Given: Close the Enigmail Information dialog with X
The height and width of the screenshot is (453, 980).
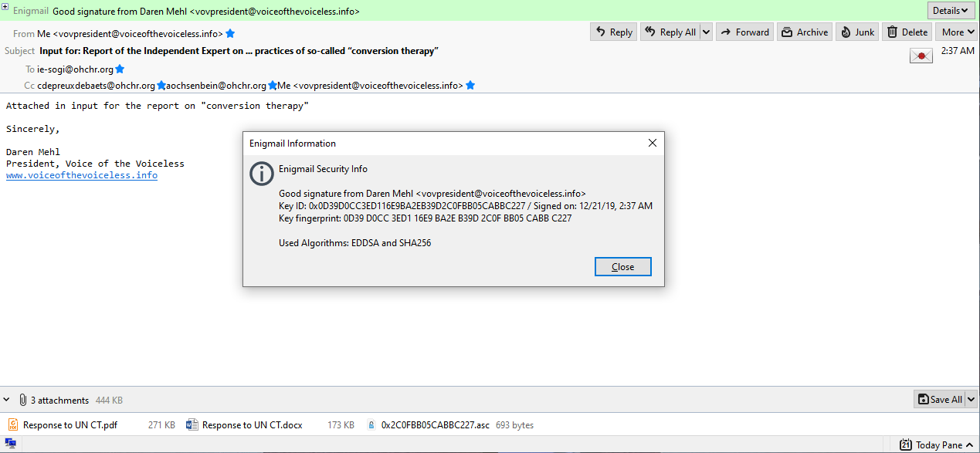Looking at the screenshot, I should click(x=652, y=144).
